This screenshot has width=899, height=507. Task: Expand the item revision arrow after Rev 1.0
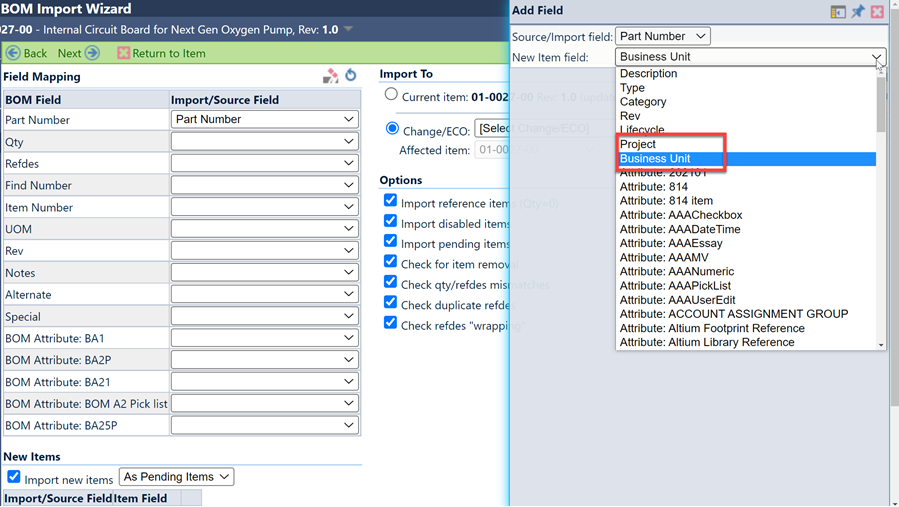point(349,30)
